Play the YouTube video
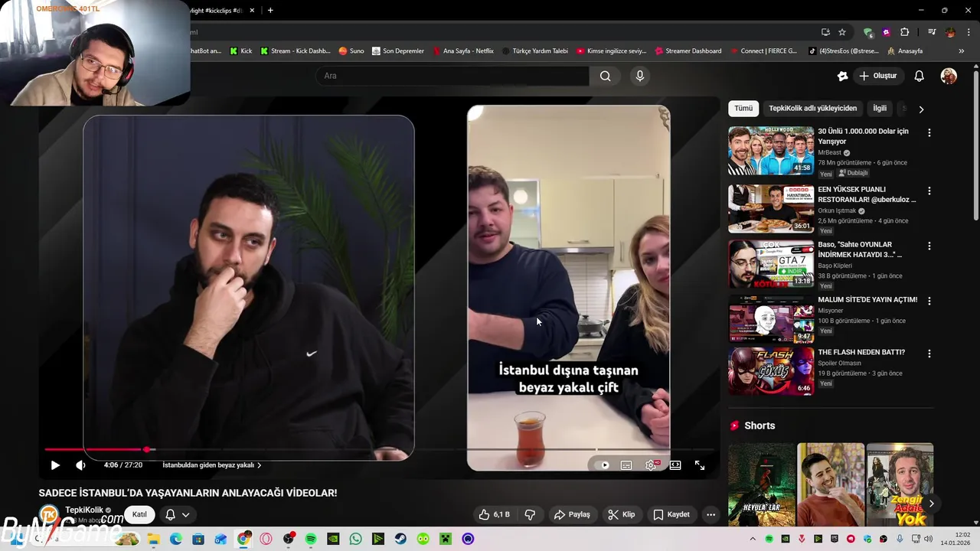The width and height of the screenshot is (980, 551). [x=55, y=465]
